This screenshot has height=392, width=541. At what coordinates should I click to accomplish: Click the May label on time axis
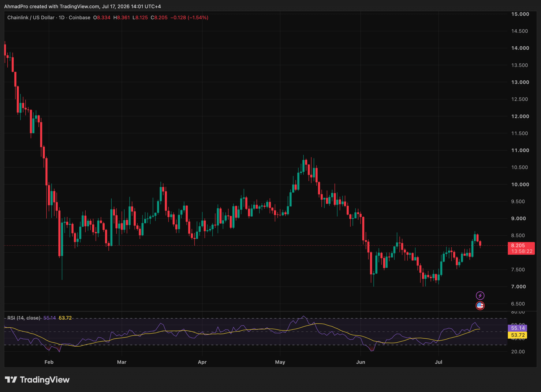(280, 362)
